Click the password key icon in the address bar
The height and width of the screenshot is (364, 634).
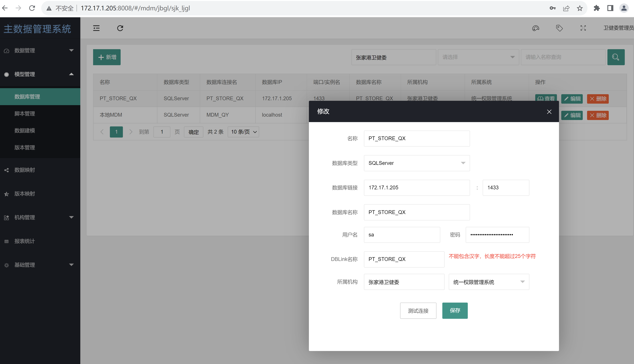click(553, 8)
